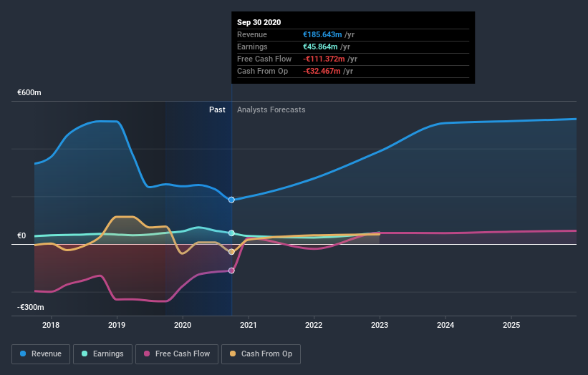
Task: Click the Cash From Op row label in tooltip
Action: [263, 71]
